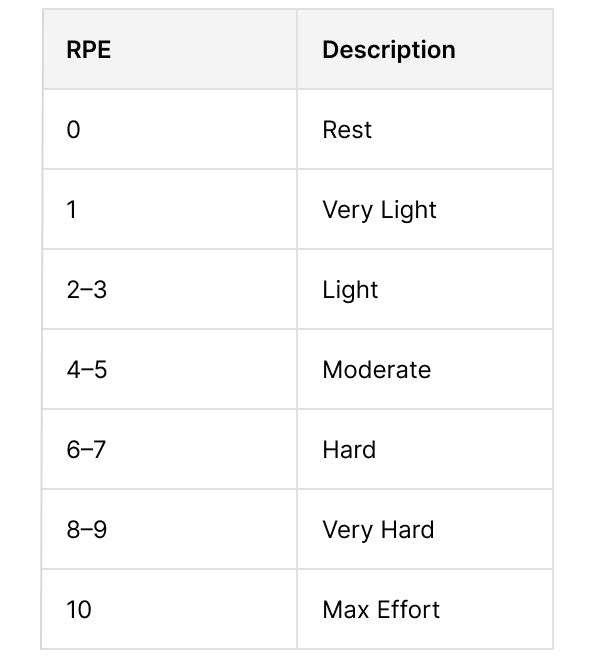This screenshot has width=602, height=660.
Task: Select the RPE cell containing 1
Action: [72, 210]
